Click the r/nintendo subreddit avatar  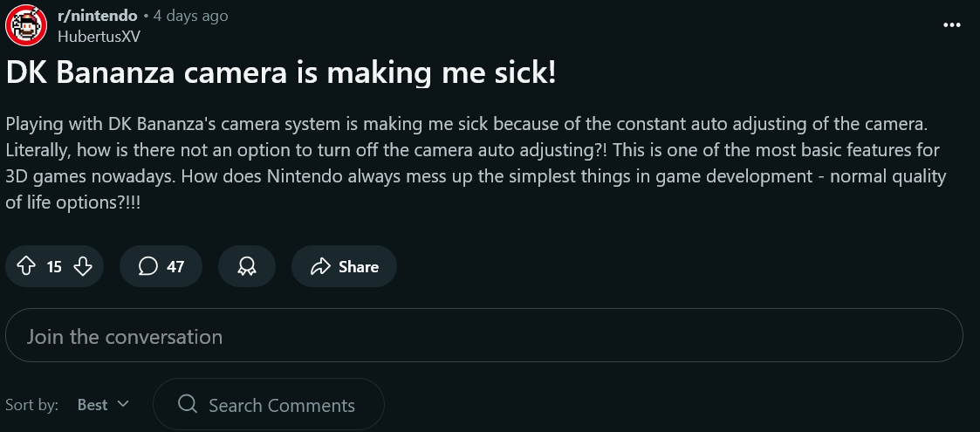pos(26,25)
